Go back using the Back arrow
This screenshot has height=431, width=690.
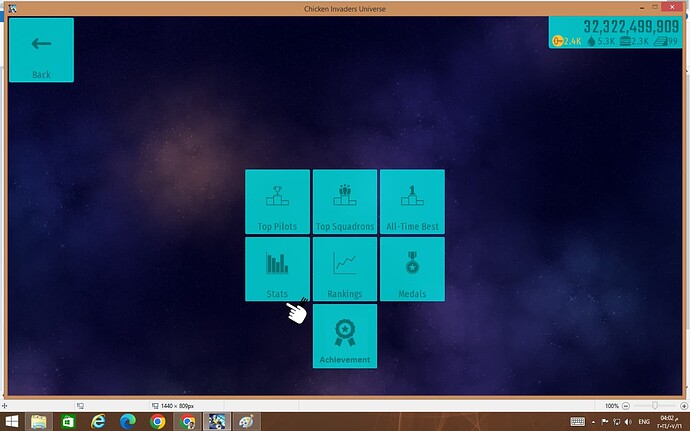[x=41, y=50]
